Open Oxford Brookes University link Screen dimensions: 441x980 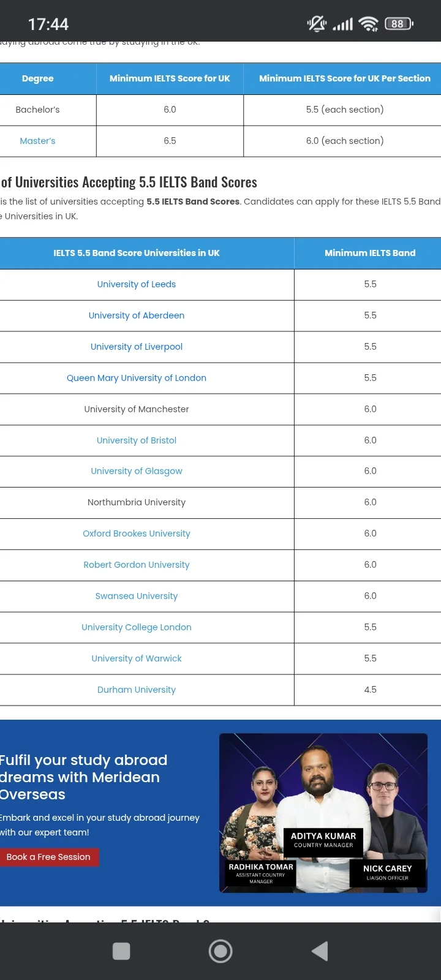[137, 533]
